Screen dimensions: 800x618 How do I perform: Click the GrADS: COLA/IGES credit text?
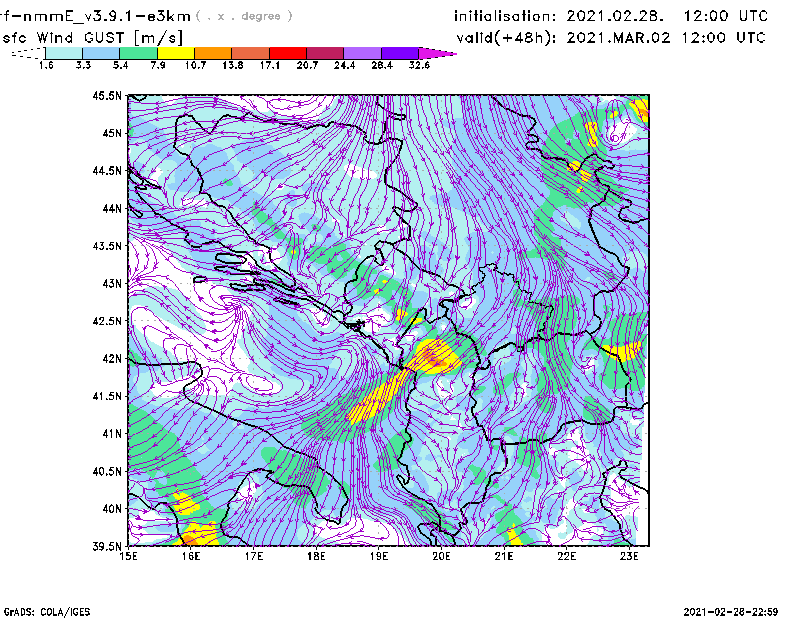click(47, 612)
